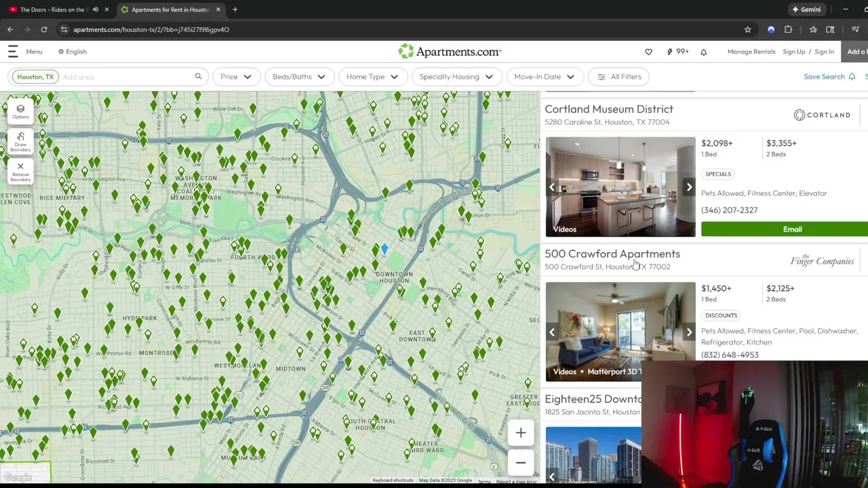This screenshot has width=868, height=488.
Task: Open 500 Crawford Apartments listing title
Action: coord(612,254)
